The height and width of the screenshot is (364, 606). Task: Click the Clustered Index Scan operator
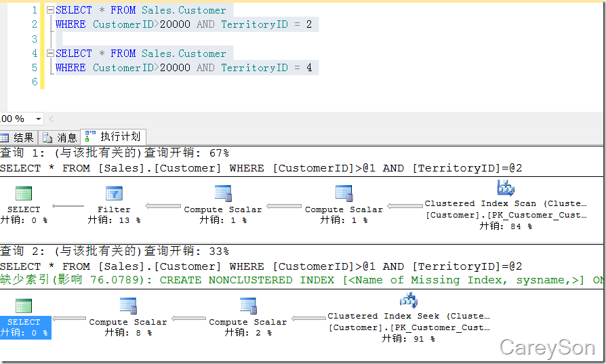tap(506, 189)
